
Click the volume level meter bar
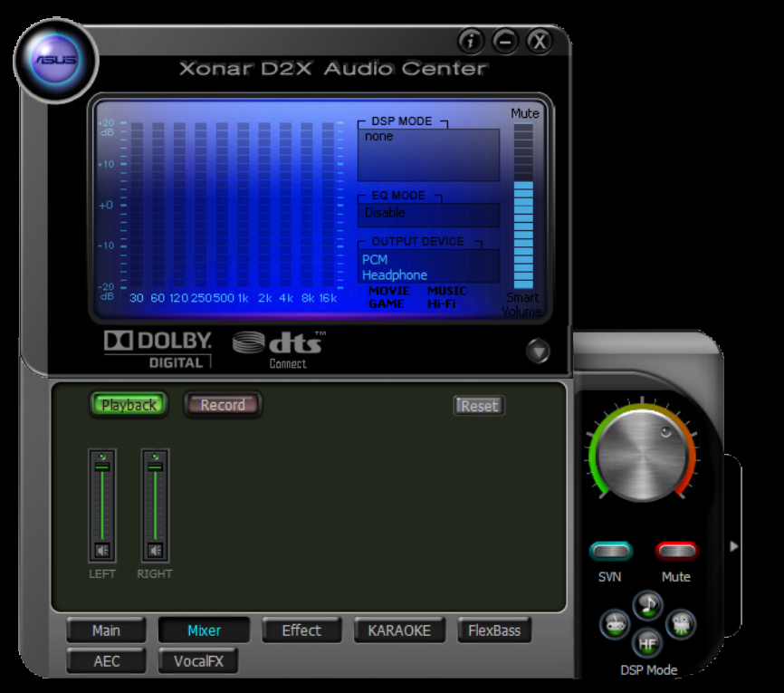tap(523, 206)
